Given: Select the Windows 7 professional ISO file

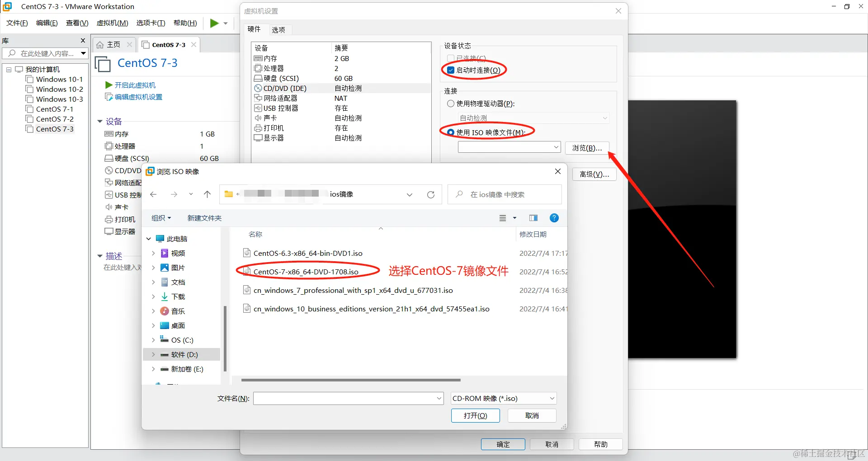Looking at the screenshot, I should (x=353, y=290).
